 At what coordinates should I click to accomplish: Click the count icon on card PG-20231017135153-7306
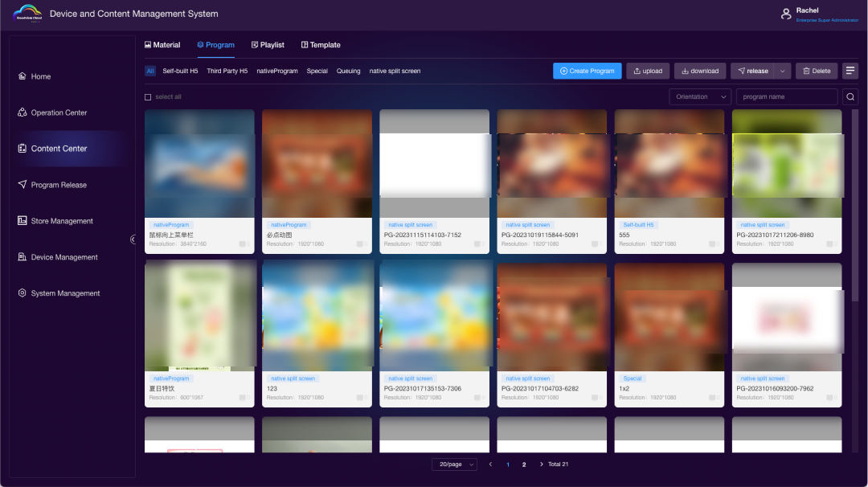point(479,397)
